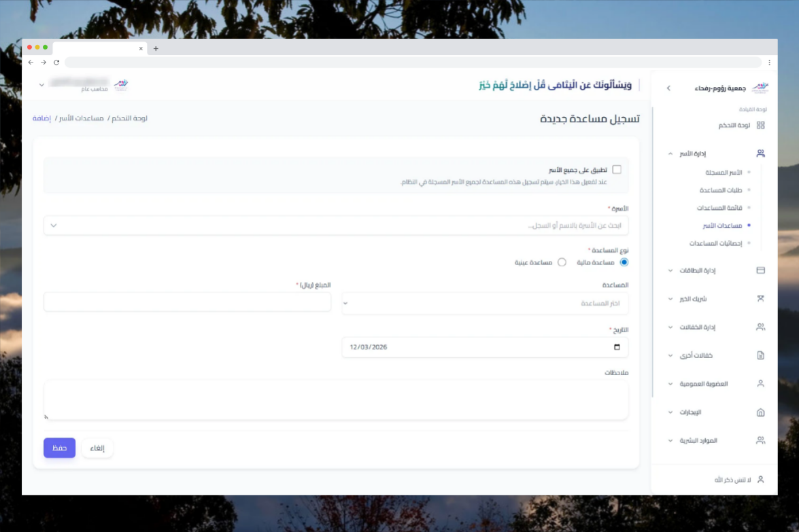The width and height of the screenshot is (799, 532).
Task: Click the browser forward arrow
Action: point(44,62)
